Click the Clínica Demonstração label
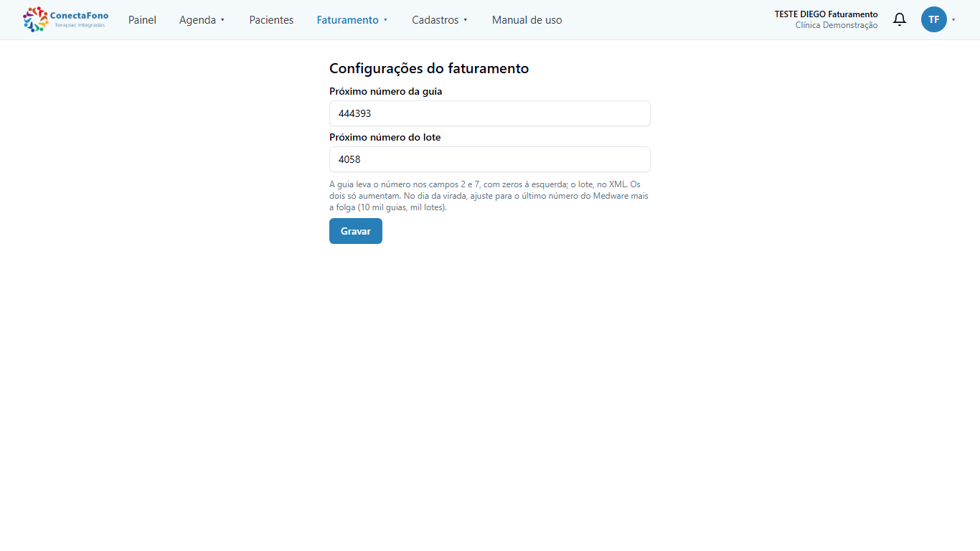 point(837,25)
